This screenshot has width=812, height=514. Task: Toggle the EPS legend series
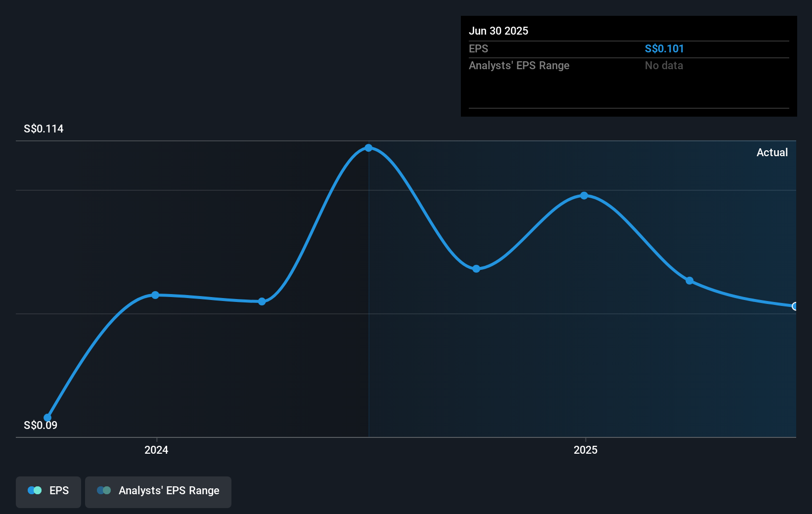48,492
